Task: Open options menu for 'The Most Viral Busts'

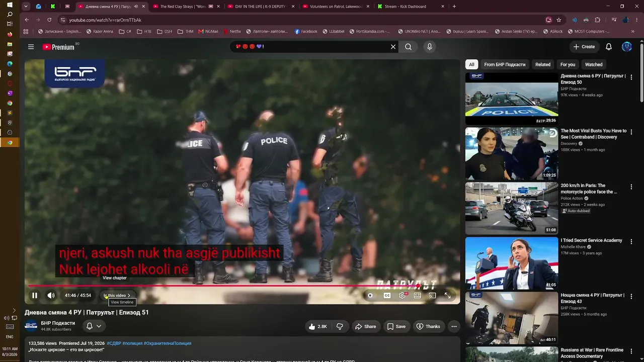Action: [631, 132]
